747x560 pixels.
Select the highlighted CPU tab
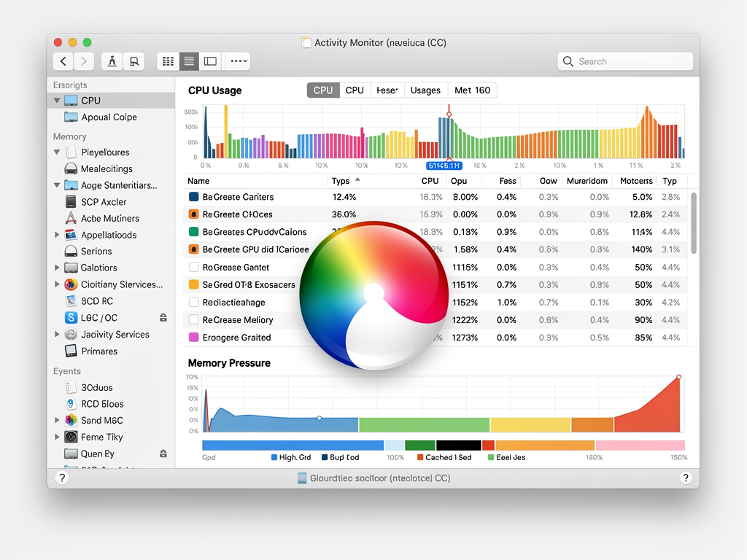tap(323, 90)
